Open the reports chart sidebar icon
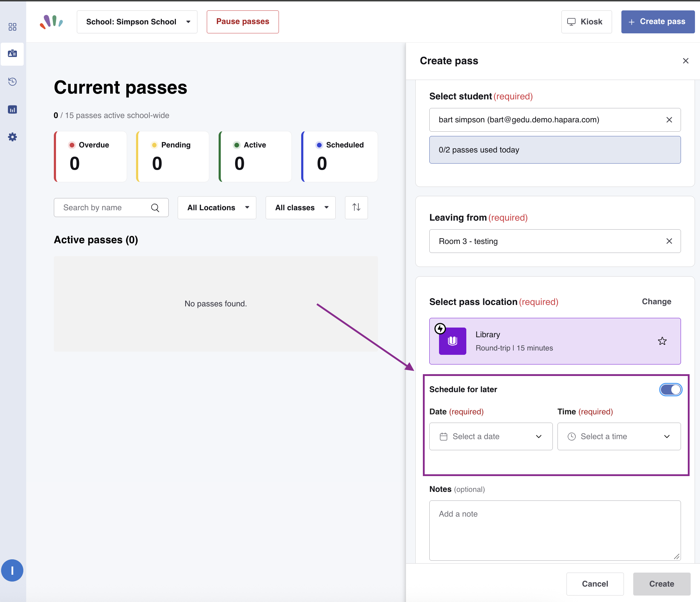Image resolution: width=700 pixels, height=602 pixels. coord(13,109)
